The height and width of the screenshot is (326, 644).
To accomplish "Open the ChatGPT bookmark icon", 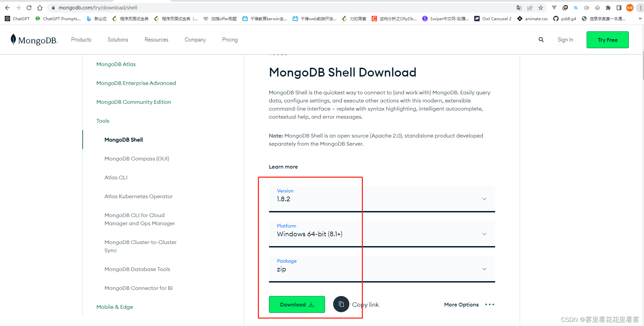I will click(7, 19).
